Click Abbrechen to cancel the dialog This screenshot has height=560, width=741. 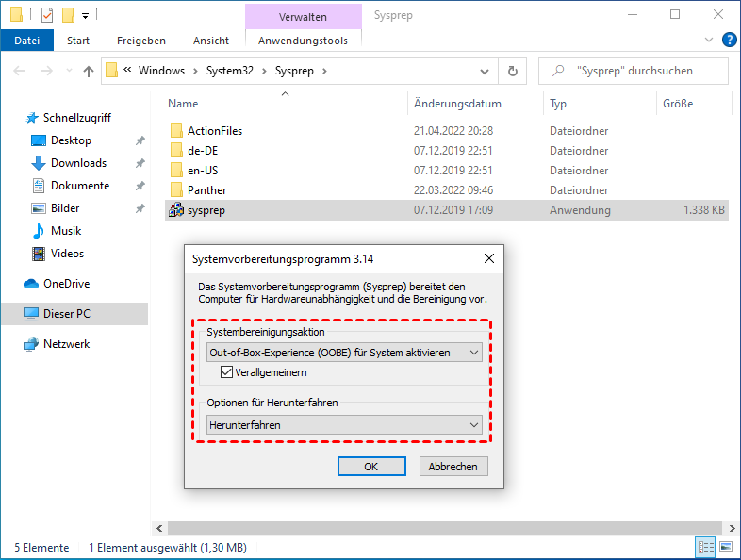tap(453, 467)
